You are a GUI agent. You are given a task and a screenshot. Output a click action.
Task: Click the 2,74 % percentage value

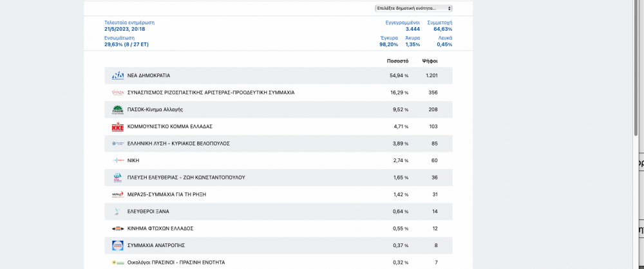[401, 161]
